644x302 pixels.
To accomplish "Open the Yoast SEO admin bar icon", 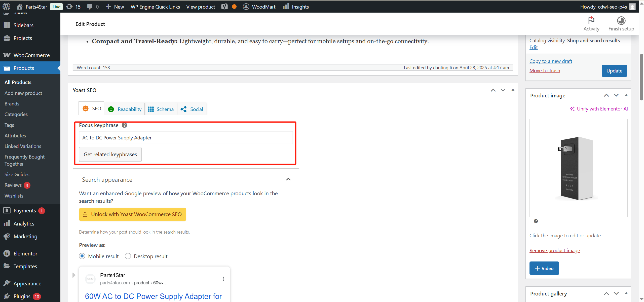I will (x=224, y=7).
